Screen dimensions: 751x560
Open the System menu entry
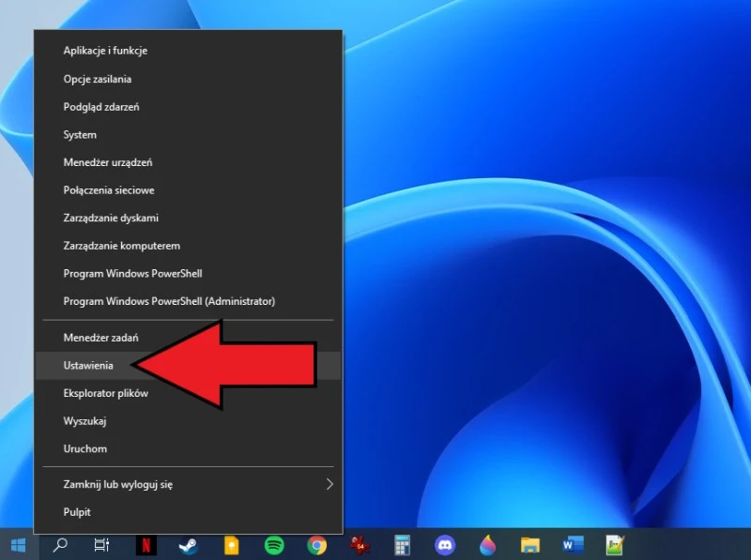point(79,134)
